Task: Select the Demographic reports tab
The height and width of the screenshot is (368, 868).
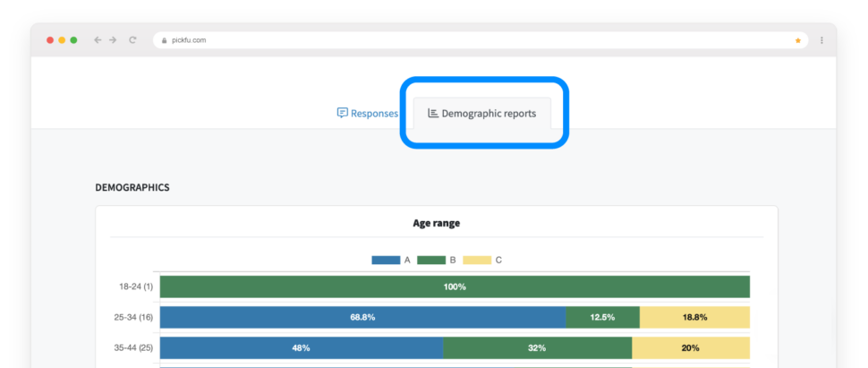Action: point(482,113)
